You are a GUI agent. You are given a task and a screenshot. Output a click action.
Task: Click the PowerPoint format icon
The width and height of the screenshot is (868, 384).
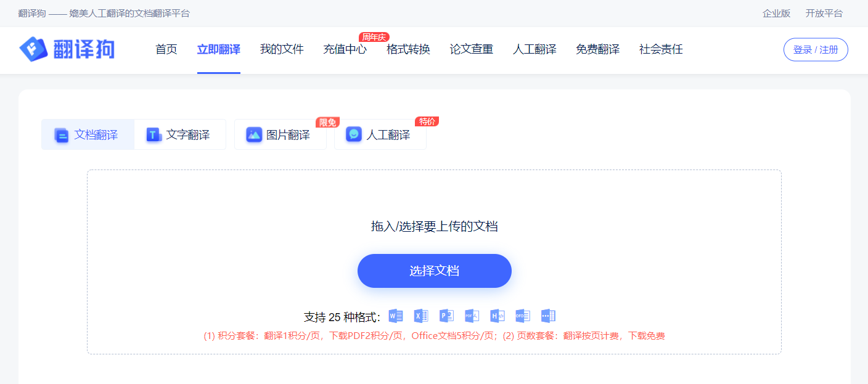tap(446, 316)
